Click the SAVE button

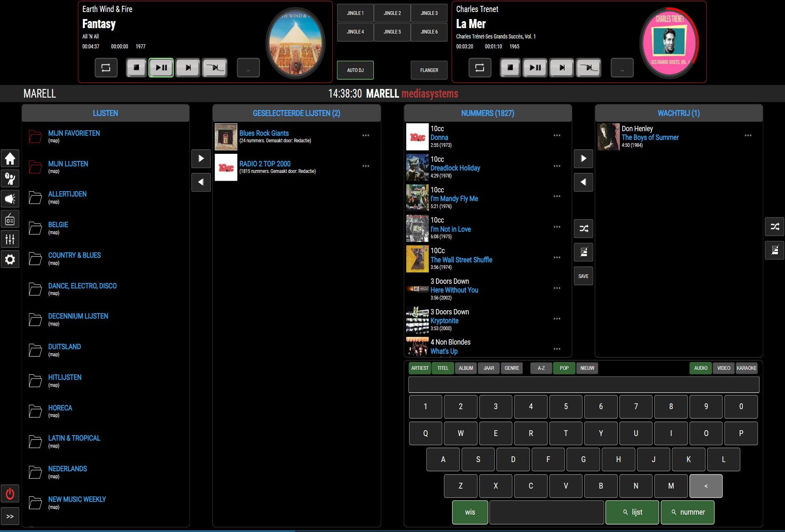click(583, 276)
